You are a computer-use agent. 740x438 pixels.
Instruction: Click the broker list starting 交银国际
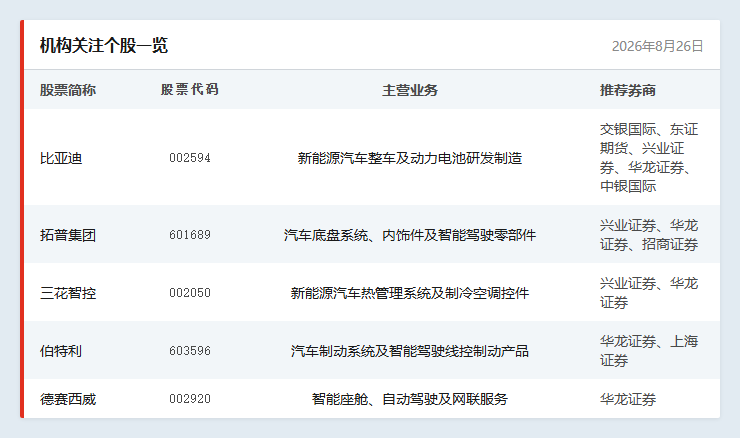tap(649, 158)
